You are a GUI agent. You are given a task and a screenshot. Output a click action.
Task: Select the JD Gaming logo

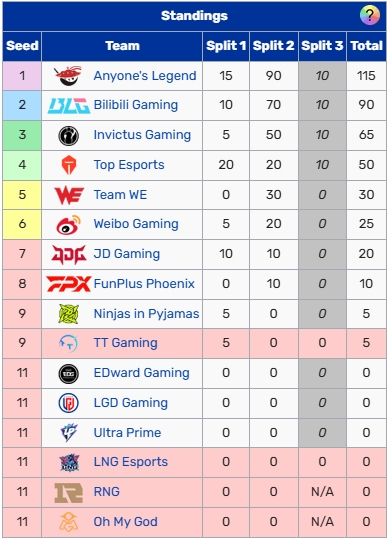(x=69, y=254)
